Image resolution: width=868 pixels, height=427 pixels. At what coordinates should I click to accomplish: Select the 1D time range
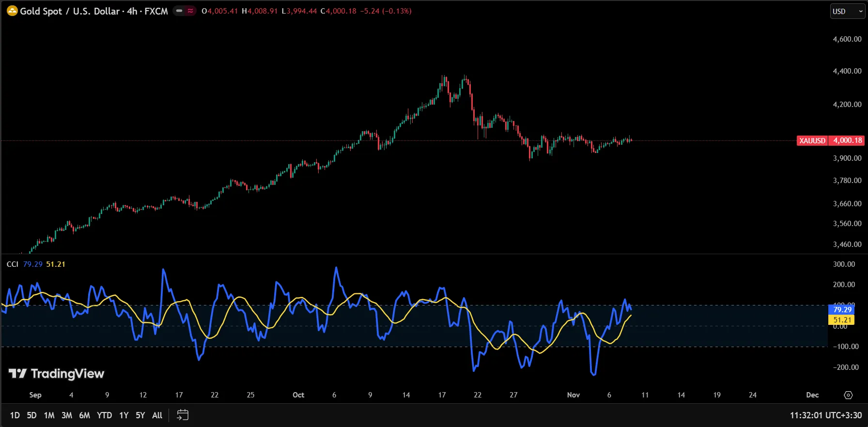click(15, 415)
